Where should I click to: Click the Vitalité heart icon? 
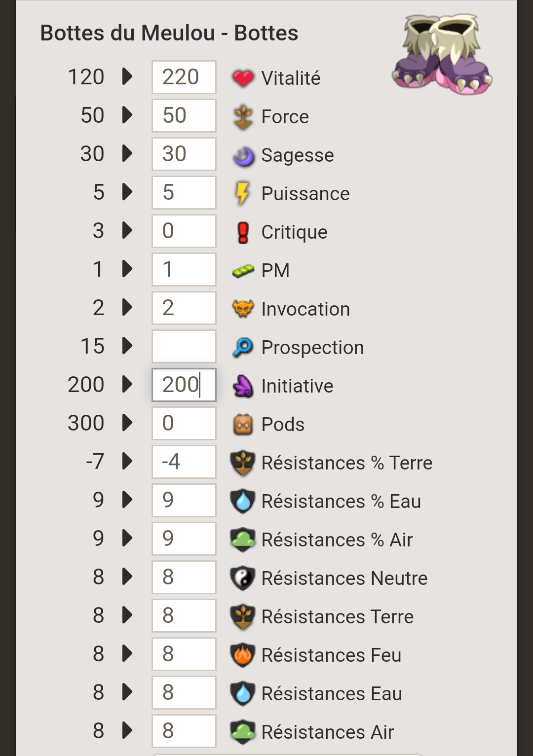[x=243, y=78]
